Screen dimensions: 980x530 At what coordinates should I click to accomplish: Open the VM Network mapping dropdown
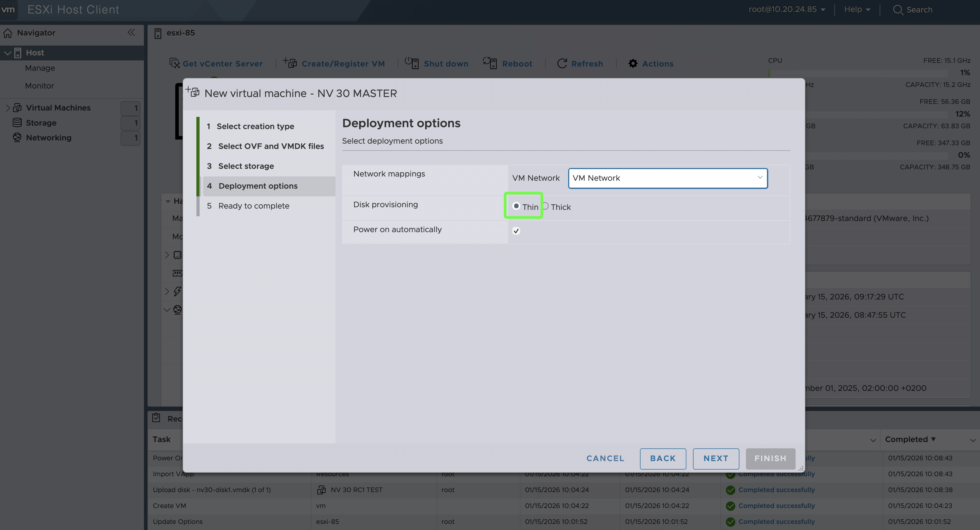pos(668,178)
